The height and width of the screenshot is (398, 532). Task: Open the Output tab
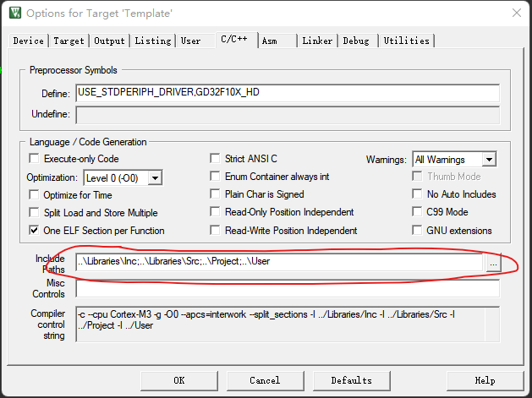pyautogui.click(x=109, y=41)
